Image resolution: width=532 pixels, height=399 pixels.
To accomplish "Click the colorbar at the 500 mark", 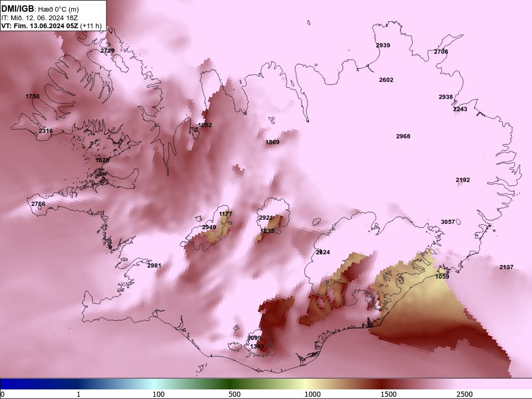I will [x=235, y=394].
